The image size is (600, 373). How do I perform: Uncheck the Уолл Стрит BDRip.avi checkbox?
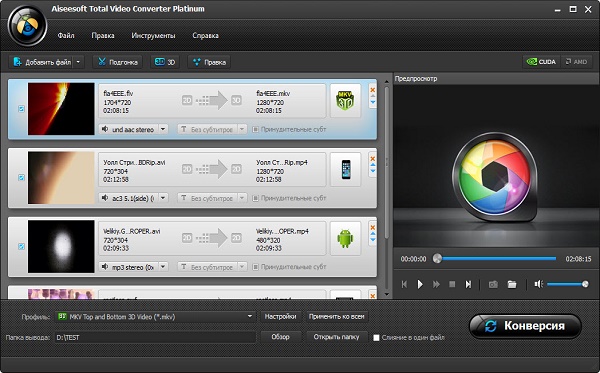[x=21, y=178]
